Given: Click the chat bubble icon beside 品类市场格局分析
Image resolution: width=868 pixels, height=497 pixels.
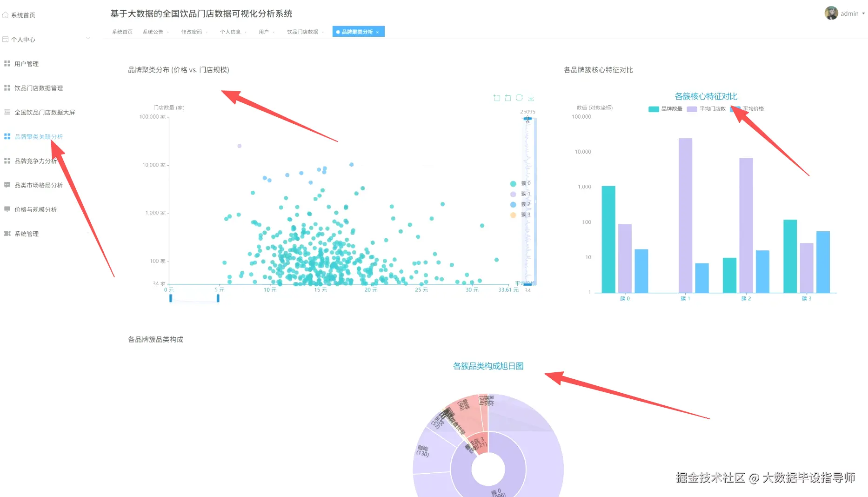Looking at the screenshot, I should (7, 185).
